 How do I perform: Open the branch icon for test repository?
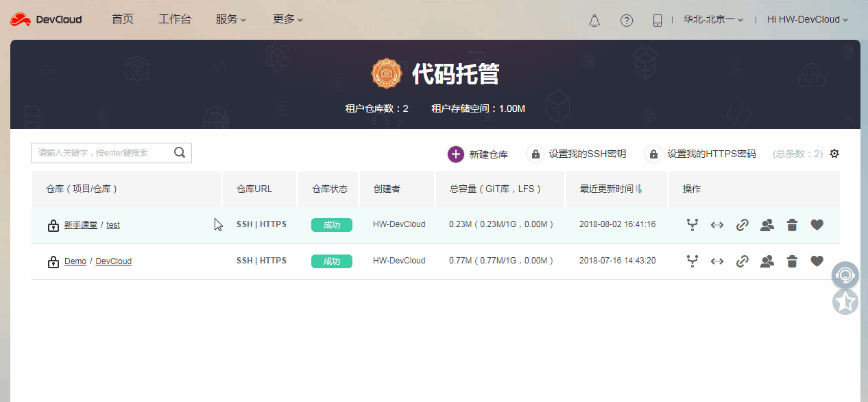click(x=692, y=224)
